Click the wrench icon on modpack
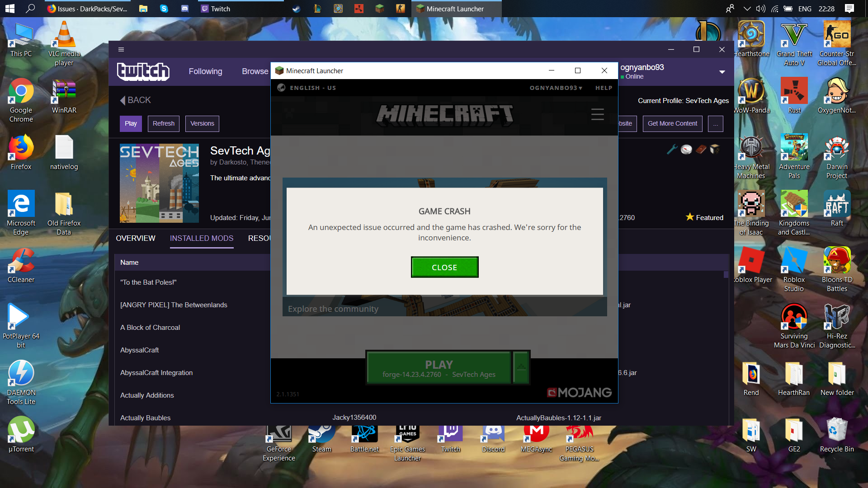The image size is (868, 488). coord(672,149)
